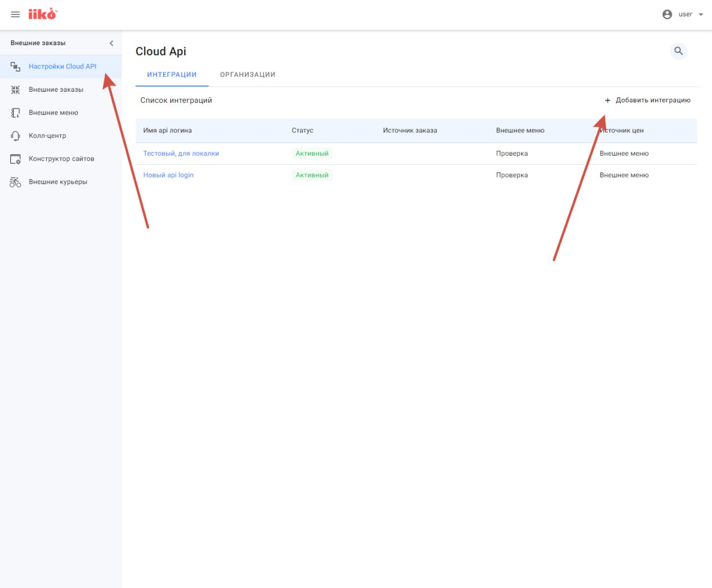Screen dimensions: 712x588
Task: Collapse the Внешние заказы sidebar chevron
Action: (x=111, y=43)
